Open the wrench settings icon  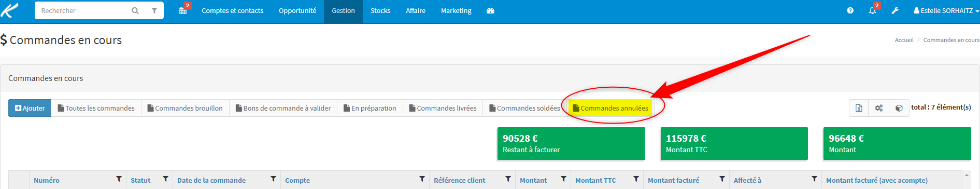(x=895, y=10)
